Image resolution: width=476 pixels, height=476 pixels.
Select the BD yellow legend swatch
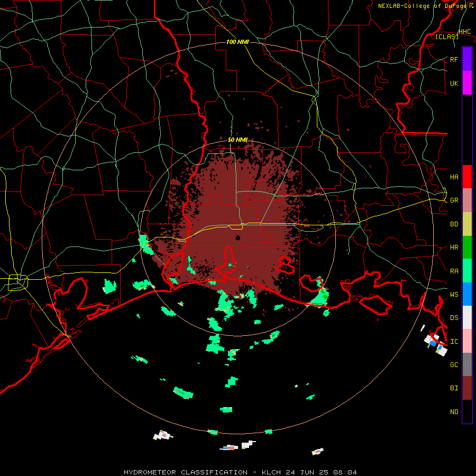click(467, 224)
